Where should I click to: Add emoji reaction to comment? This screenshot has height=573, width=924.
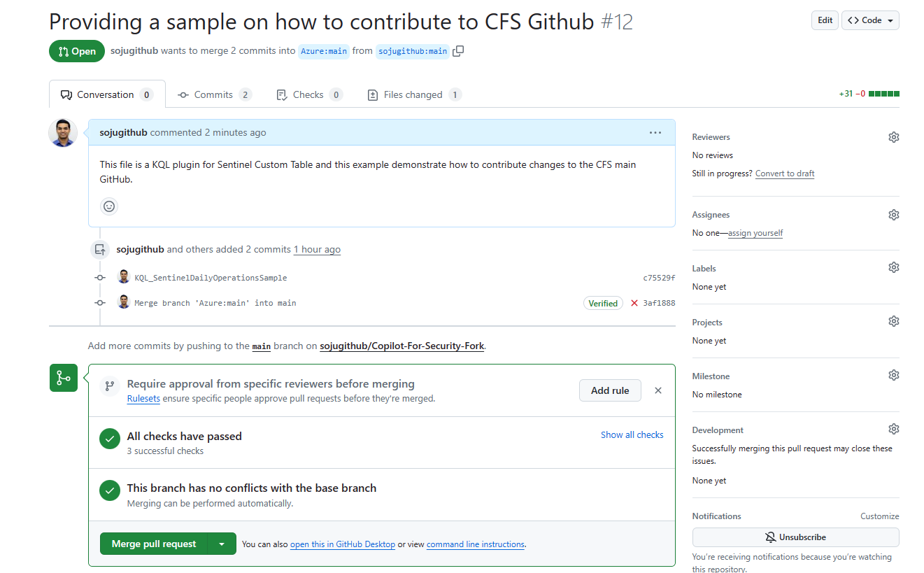[109, 206]
